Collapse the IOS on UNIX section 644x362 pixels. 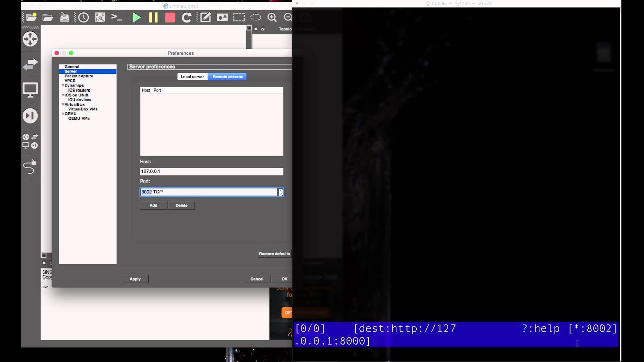pyautogui.click(x=63, y=95)
